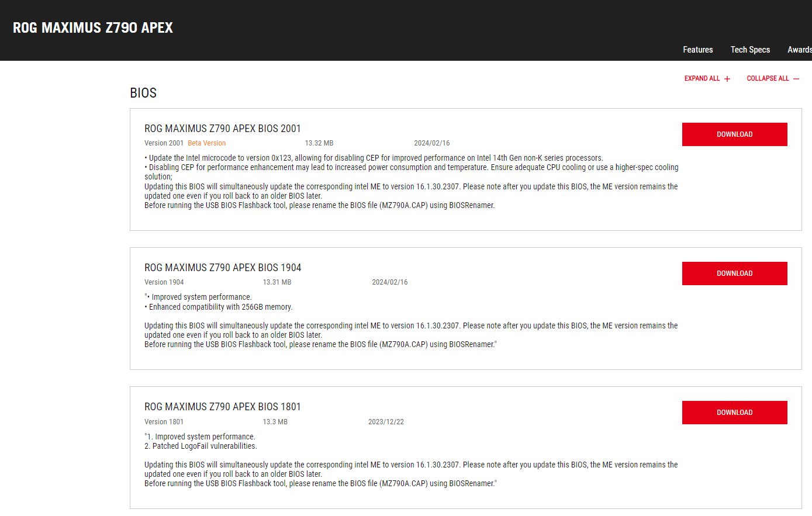Click the minus icon beside Collapse All
Image resolution: width=812 pixels, height=516 pixels.
tap(796, 79)
